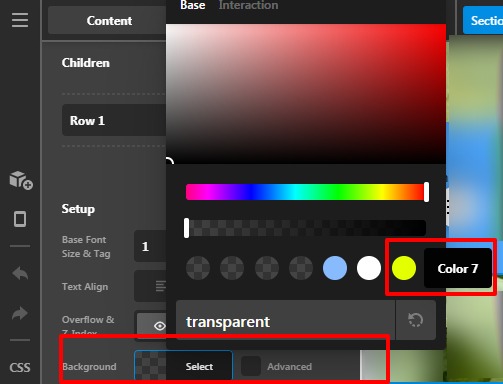The height and width of the screenshot is (384, 503).
Task: Select the white color swatch
Action: tap(369, 268)
